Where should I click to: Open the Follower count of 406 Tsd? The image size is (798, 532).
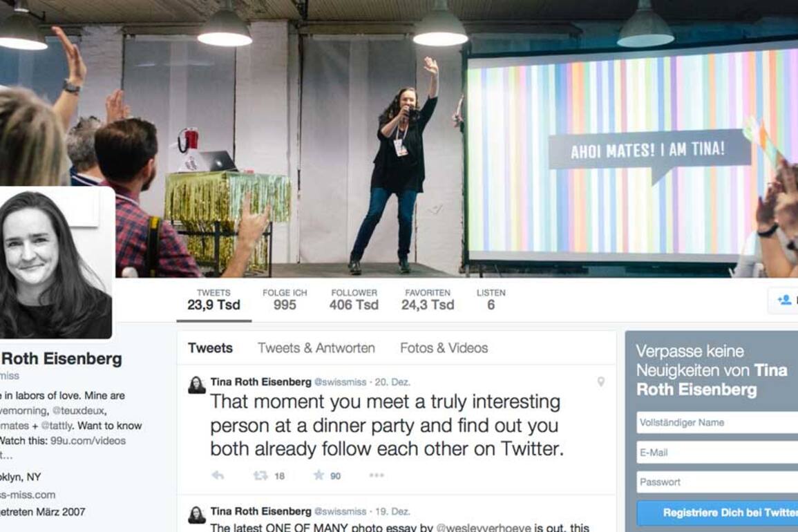click(x=354, y=300)
